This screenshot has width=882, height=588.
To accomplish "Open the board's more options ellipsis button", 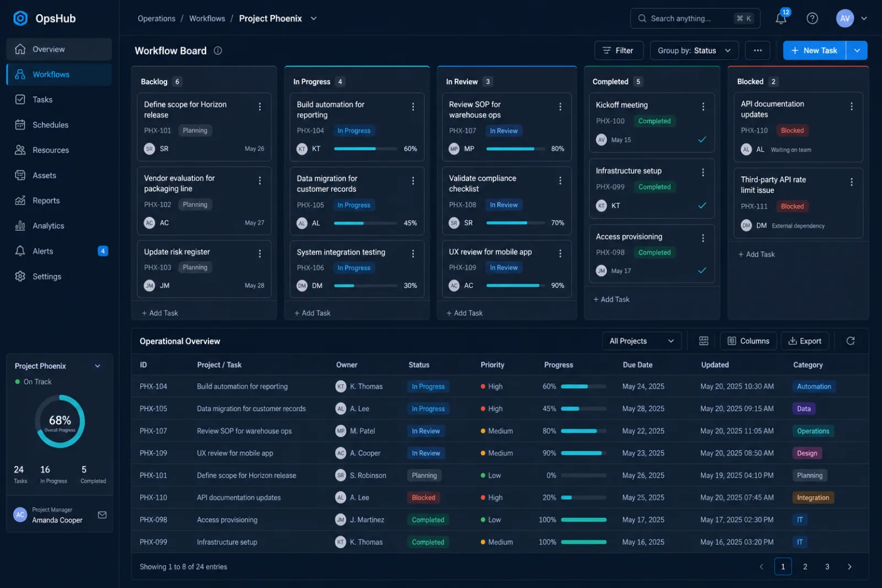I will 757,50.
